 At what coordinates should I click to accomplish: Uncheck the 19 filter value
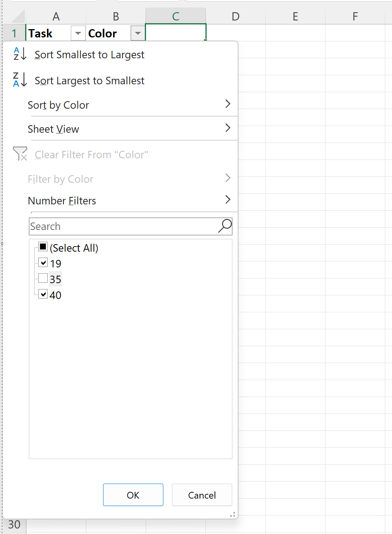coord(43,262)
